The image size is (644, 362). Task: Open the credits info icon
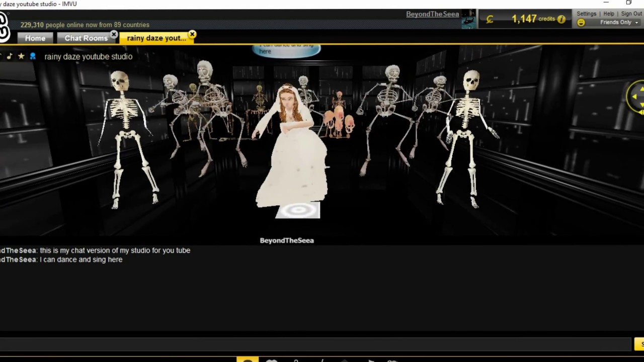(x=561, y=19)
